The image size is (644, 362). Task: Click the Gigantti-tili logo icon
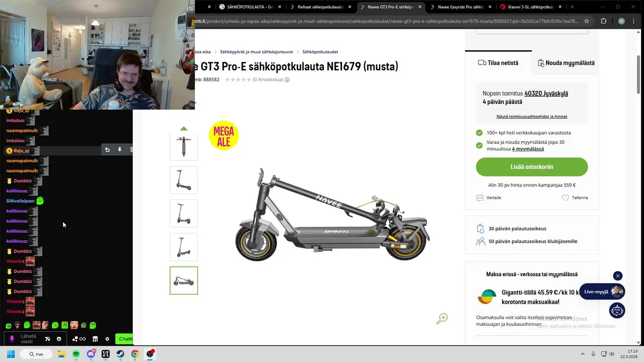(x=486, y=297)
